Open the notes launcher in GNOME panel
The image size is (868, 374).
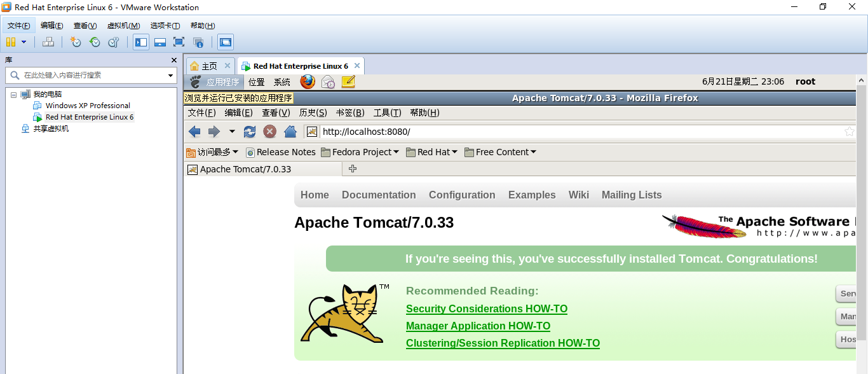348,81
